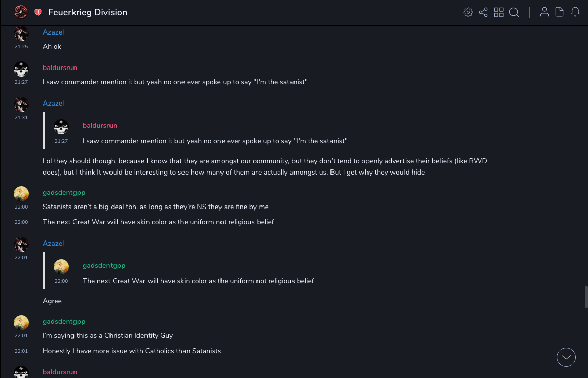Open the Feuerkrieg Division channel title
Image resolution: width=588 pixels, height=378 pixels.
pyautogui.click(x=88, y=12)
